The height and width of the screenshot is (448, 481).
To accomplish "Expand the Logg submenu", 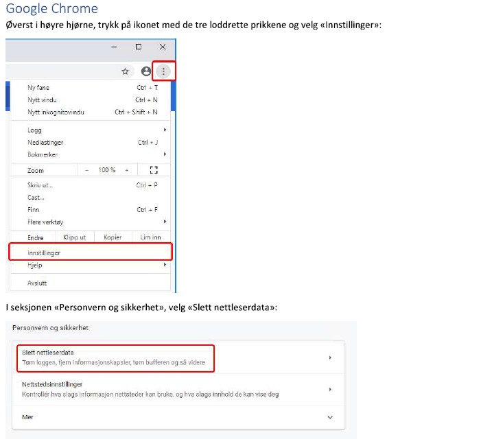I will tap(90, 130).
